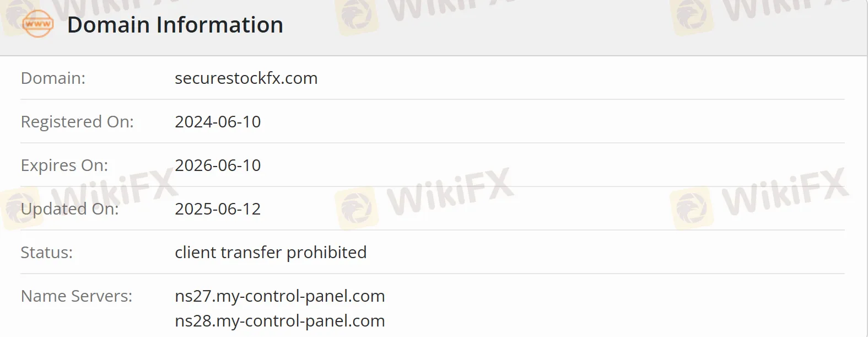Select the 2025-06-12 updated date

click(x=218, y=209)
